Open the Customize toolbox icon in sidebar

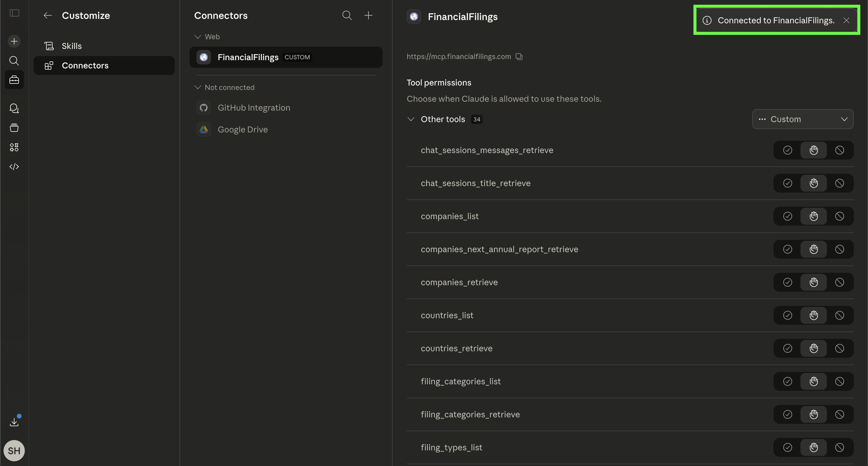tap(14, 80)
